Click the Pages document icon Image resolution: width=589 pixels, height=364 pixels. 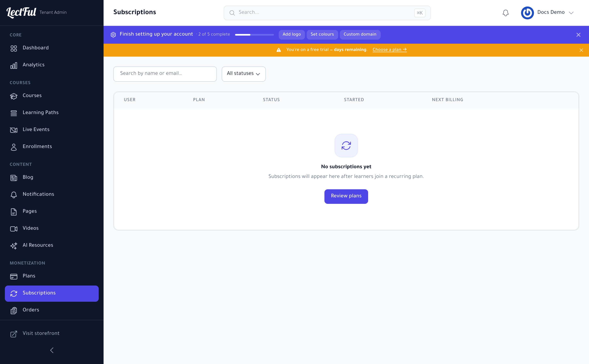click(x=14, y=212)
